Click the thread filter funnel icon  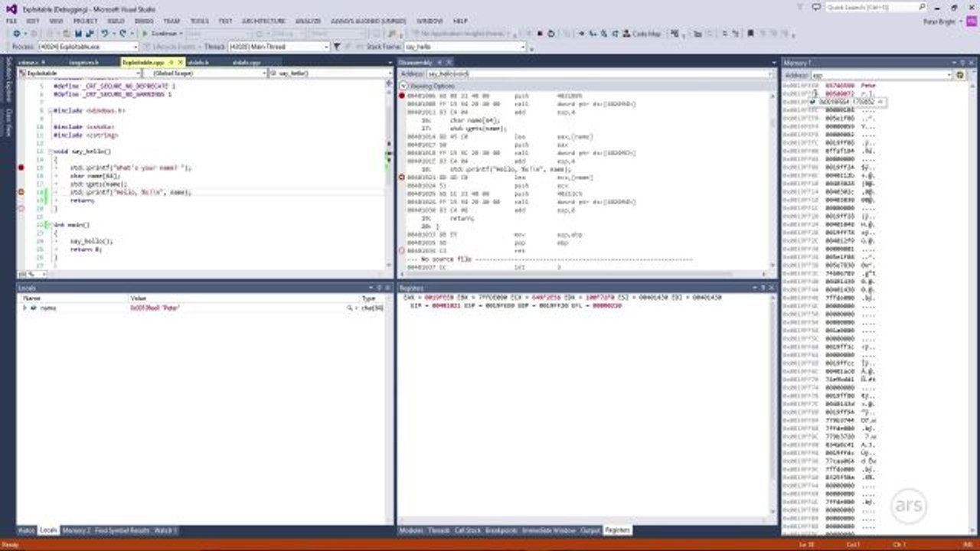coord(337,47)
